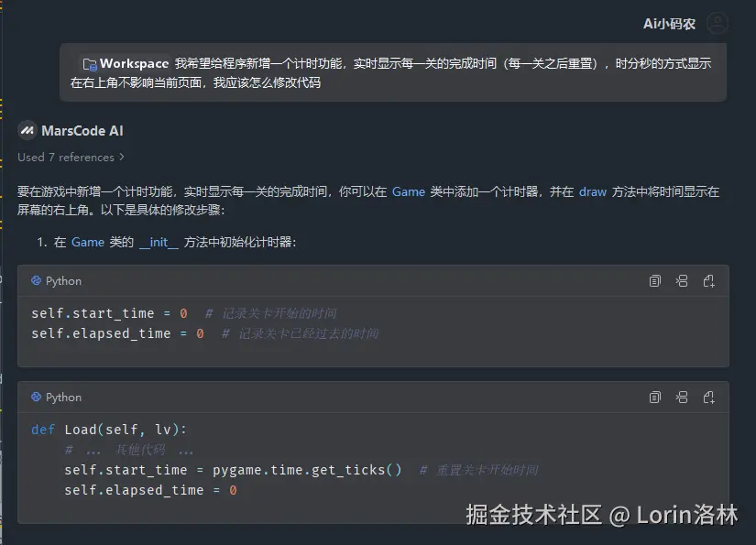Click the MarsCode AI title text
Viewport: 756px width, 545px height.
click(82, 131)
